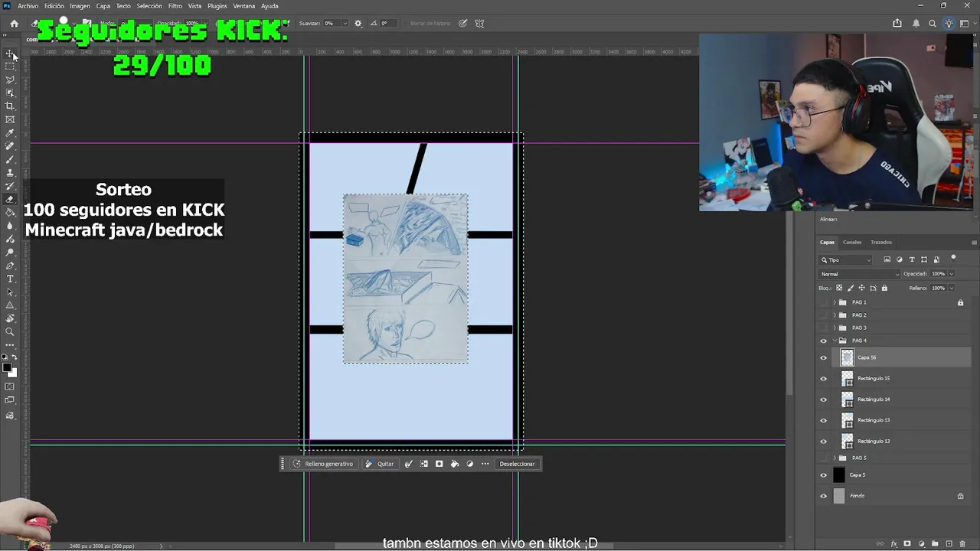Hide the Fondo layer
980x551 pixels.
coord(824,496)
